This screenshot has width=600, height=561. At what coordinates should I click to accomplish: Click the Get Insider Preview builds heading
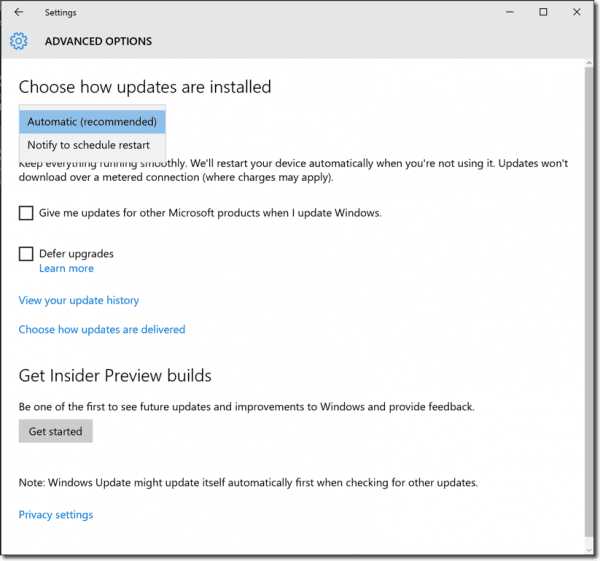[x=115, y=375]
